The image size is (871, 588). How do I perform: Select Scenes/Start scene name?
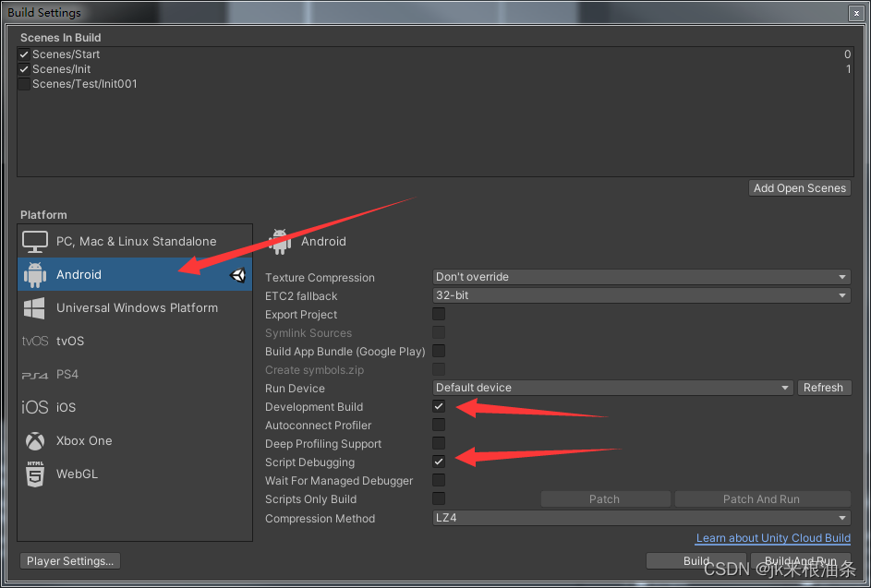click(x=67, y=54)
